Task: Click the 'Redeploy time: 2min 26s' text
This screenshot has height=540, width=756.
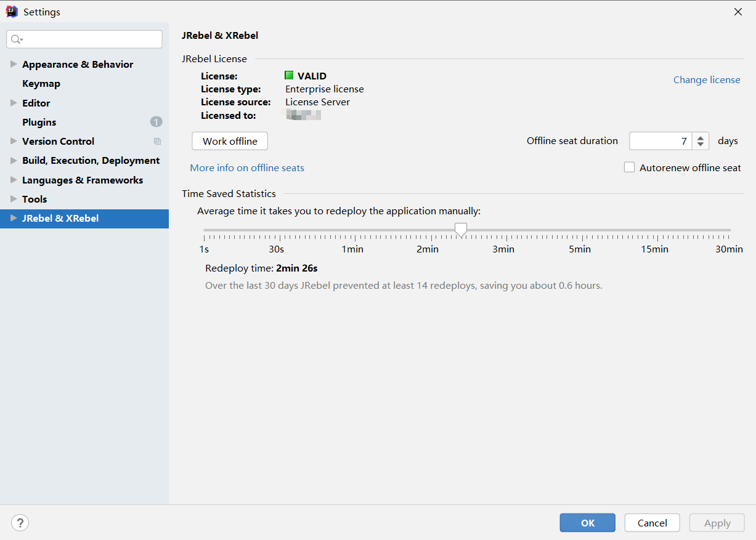Action: [261, 268]
